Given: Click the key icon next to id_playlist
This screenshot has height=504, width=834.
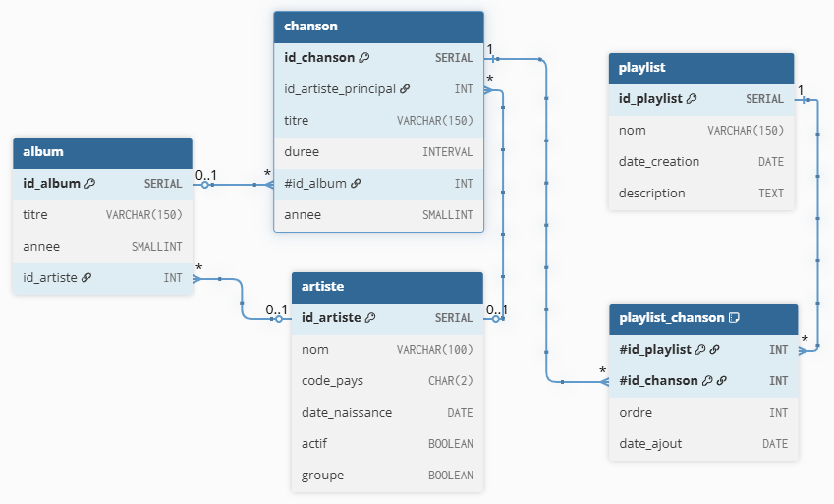Looking at the screenshot, I should pyautogui.click(x=692, y=99).
